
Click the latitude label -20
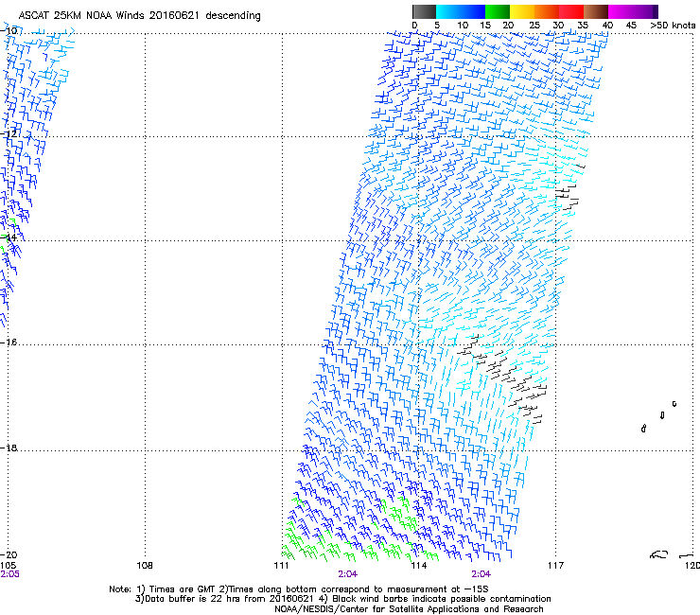[9, 555]
